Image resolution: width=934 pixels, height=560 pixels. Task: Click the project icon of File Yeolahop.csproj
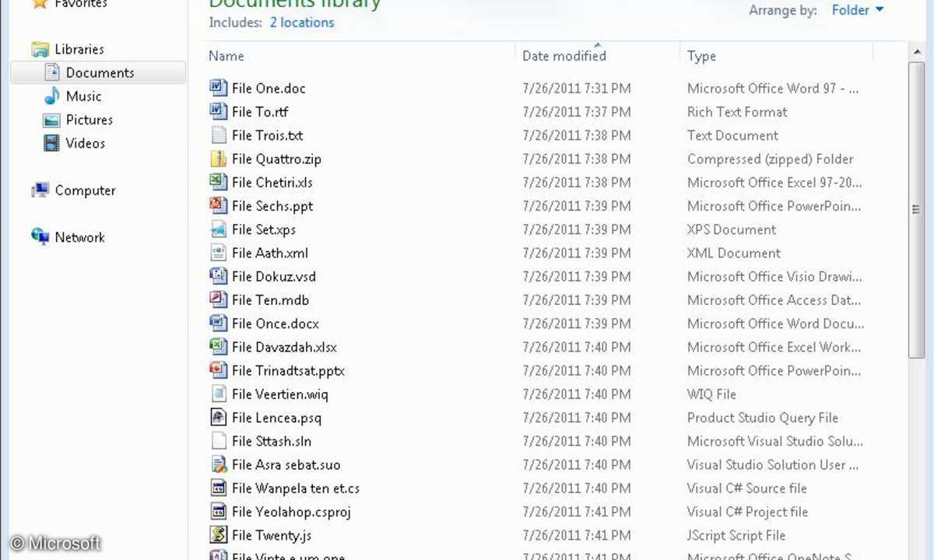pos(219,511)
